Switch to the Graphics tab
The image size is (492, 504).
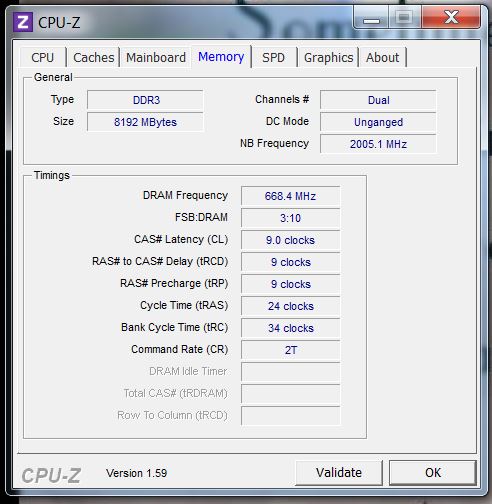coord(329,57)
